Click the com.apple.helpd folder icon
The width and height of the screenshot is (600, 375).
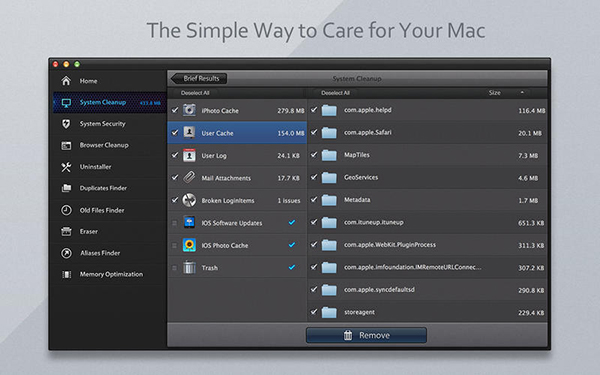329,110
